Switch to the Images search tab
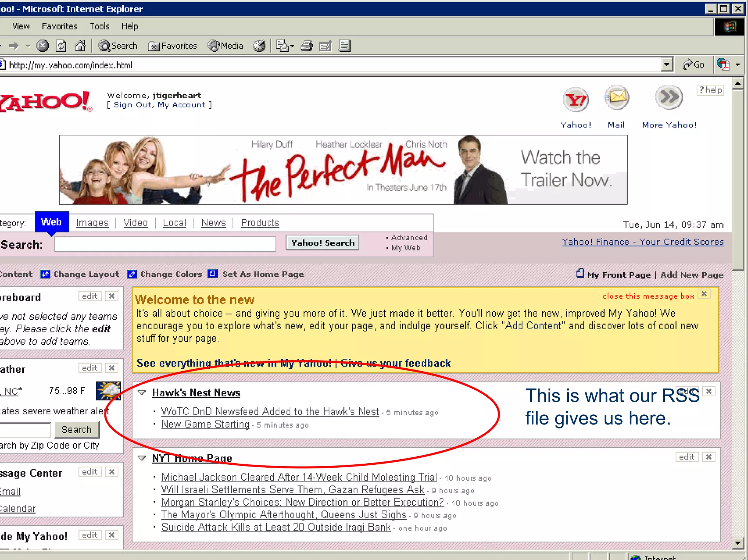This screenshot has width=748, height=560. (x=92, y=223)
